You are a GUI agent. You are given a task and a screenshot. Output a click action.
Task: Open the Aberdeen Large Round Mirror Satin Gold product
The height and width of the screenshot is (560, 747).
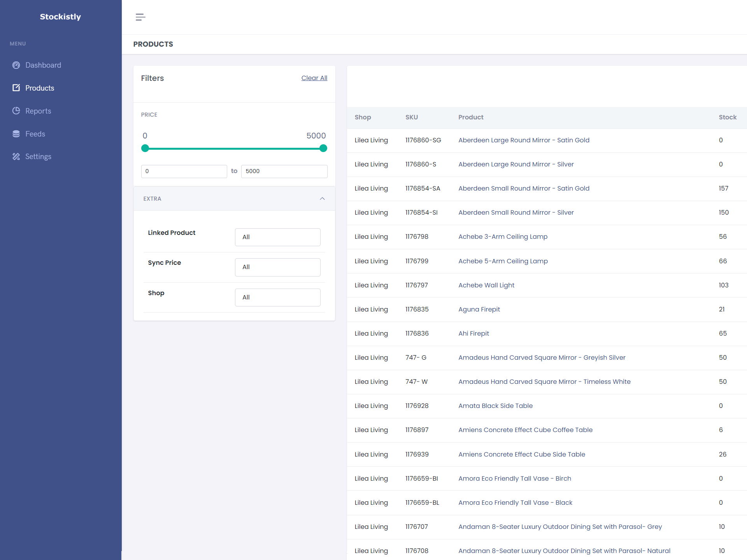523,140
